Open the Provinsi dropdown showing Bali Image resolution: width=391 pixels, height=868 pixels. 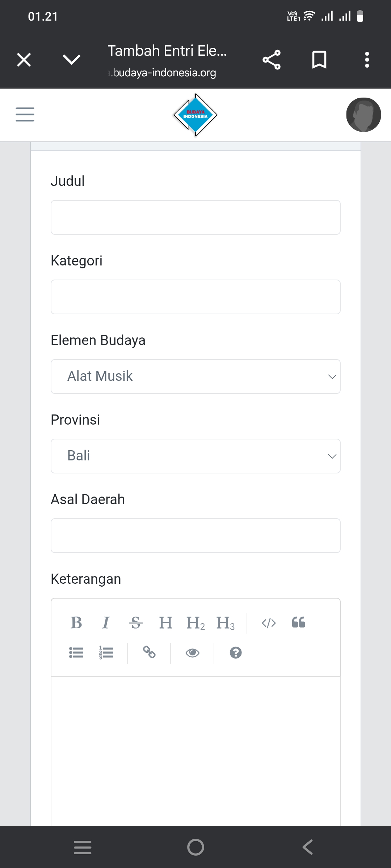click(x=195, y=456)
